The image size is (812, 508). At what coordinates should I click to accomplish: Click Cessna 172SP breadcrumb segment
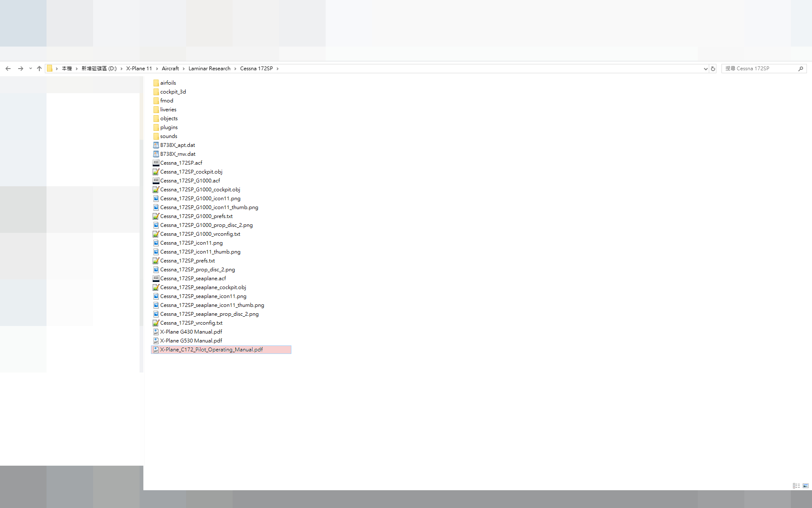click(256, 69)
